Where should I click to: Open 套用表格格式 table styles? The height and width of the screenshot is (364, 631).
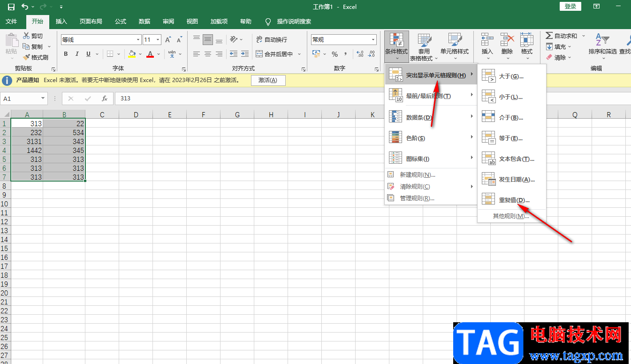tap(424, 46)
